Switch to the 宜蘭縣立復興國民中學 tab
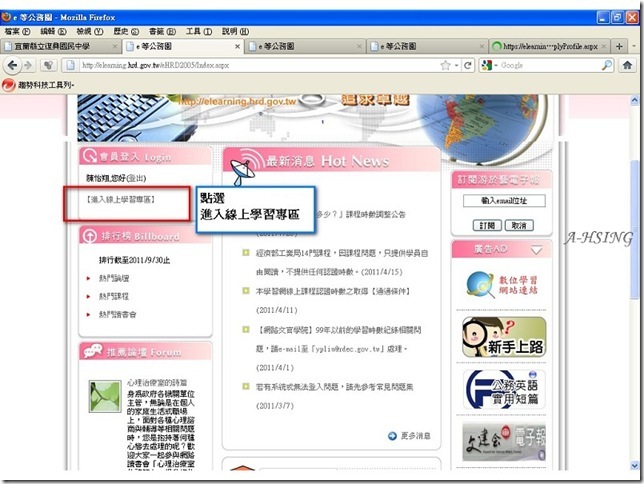Viewport: 644px width, 484px height. [61, 46]
